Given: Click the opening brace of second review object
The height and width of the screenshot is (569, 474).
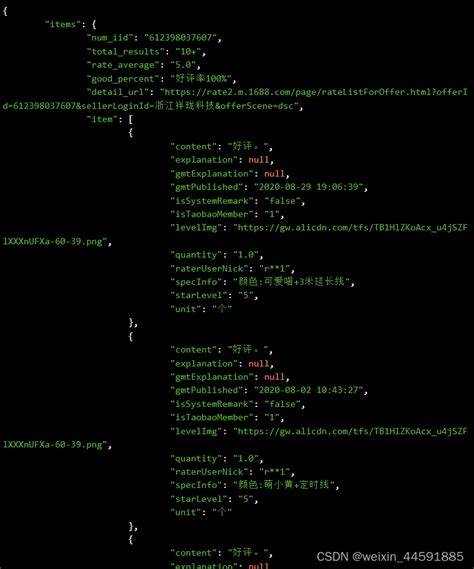Looking at the screenshot, I should (x=130, y=336).
